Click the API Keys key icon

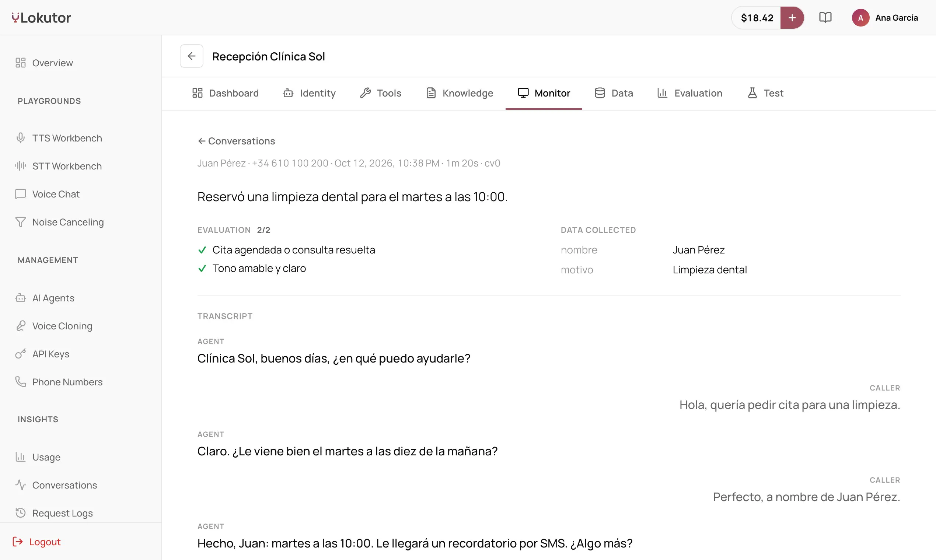[x=20, y=354]
